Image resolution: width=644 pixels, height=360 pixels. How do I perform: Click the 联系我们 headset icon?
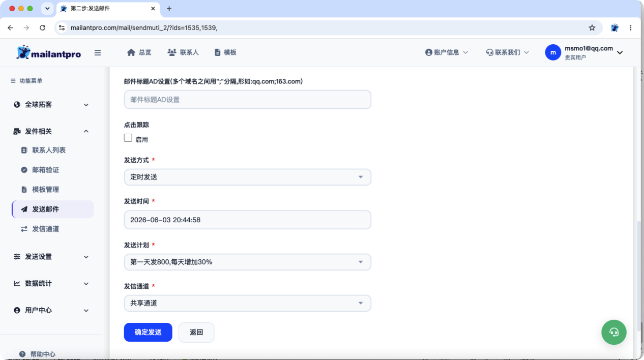coord(490,52)
